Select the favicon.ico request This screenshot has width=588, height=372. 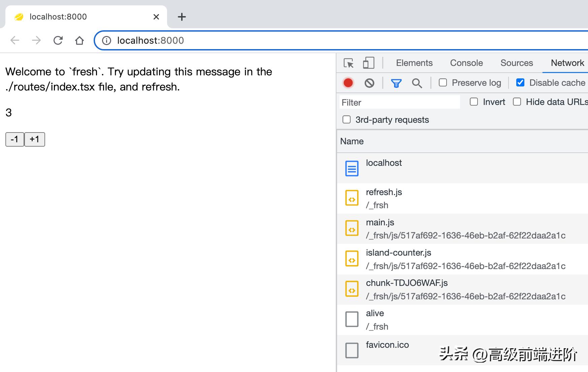[x=462, y=350]
